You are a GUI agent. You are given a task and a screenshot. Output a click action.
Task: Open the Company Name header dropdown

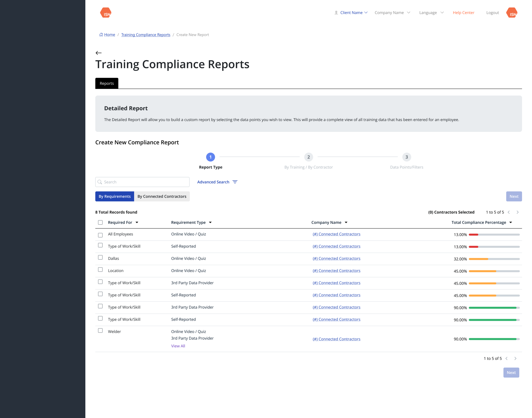click(x=392, y=13)
